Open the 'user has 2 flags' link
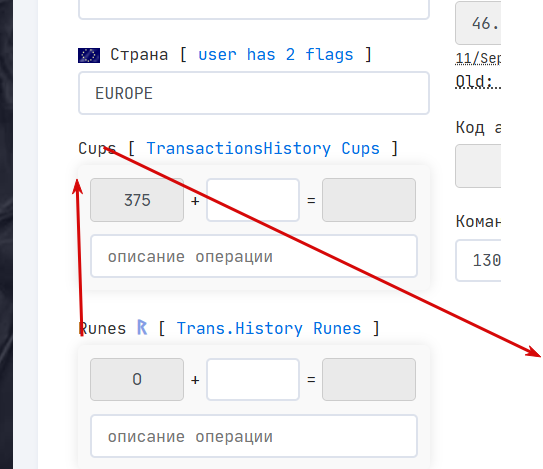The width and height of the screenshot is (543, 469). 276,55
